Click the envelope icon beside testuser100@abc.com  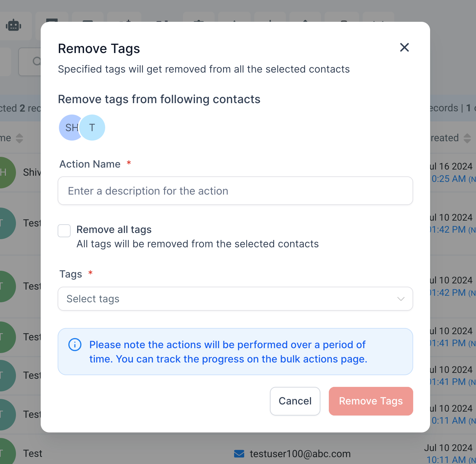click(x=239, y=454)
